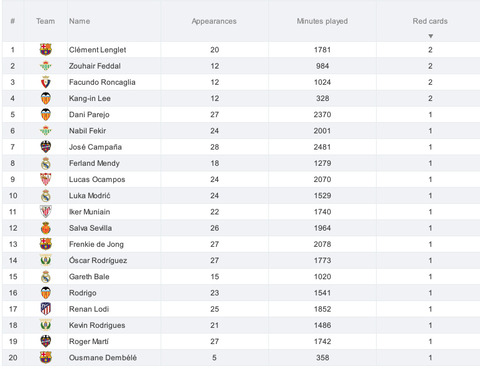Open Gareth Bale player link

(x=89, y=277)
